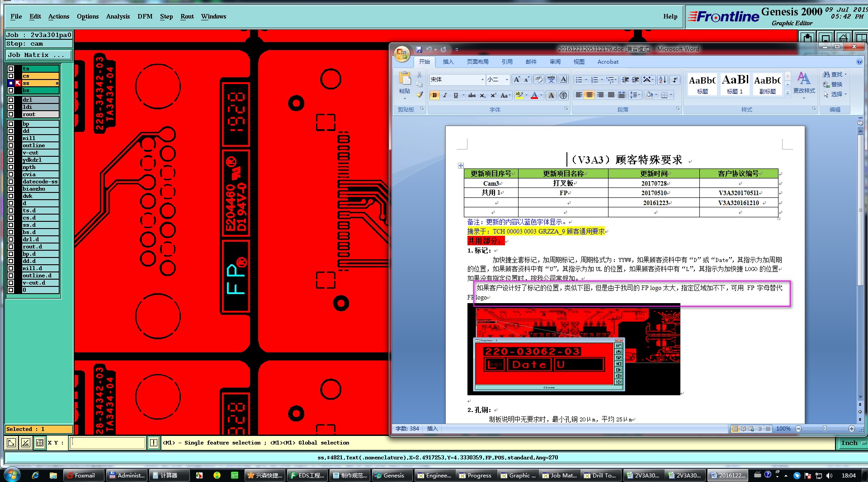Image resolution: width=868 pixels, height=482 pixels.
Task: Justify paragraph text in Word
Action: (x=611, y=95)
